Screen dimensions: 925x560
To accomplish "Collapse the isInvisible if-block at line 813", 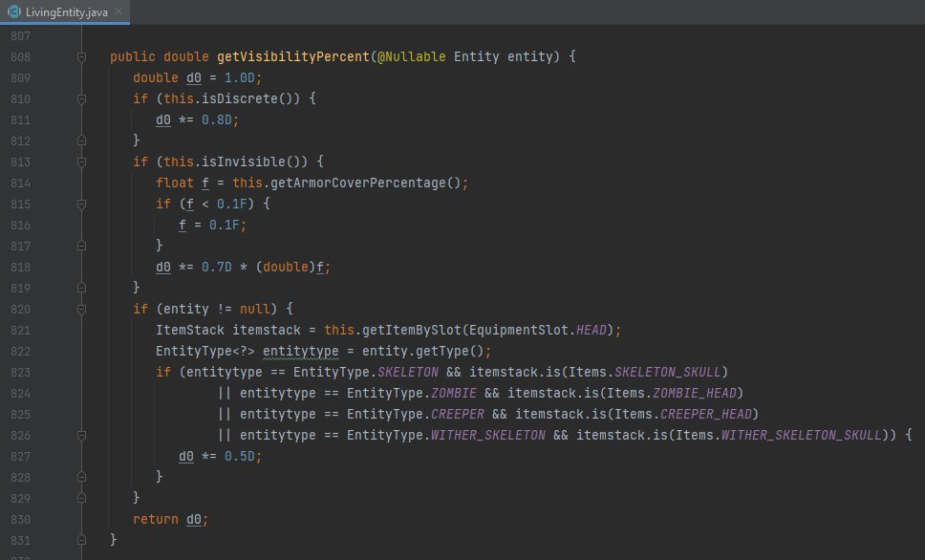I will 81,162.
